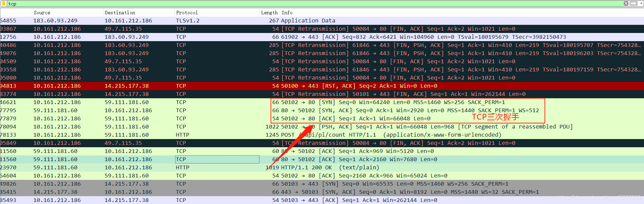Select packet 95849 retransmission row
The image size is (644, 204).
pos(322,143)
